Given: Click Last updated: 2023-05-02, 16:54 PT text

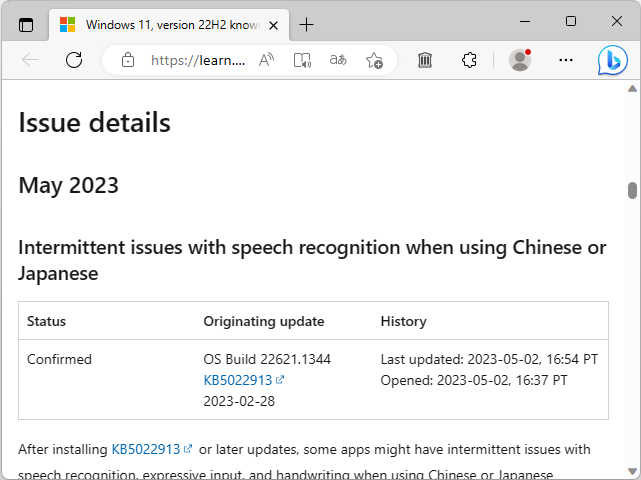Looking at the screenshot, I should point(489,359).
